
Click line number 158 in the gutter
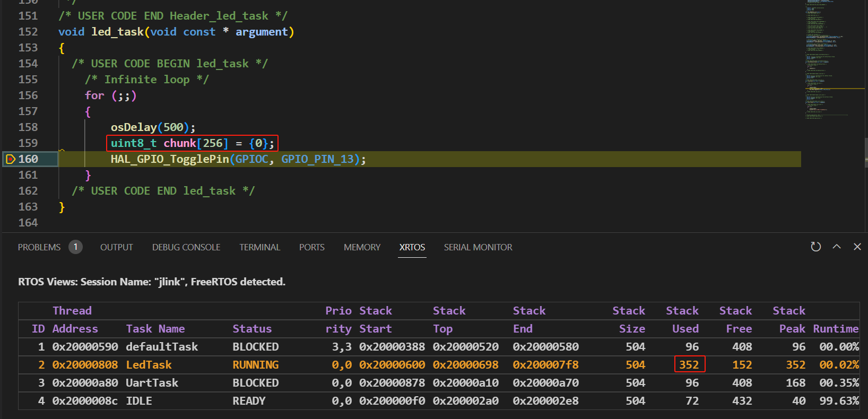28,127
